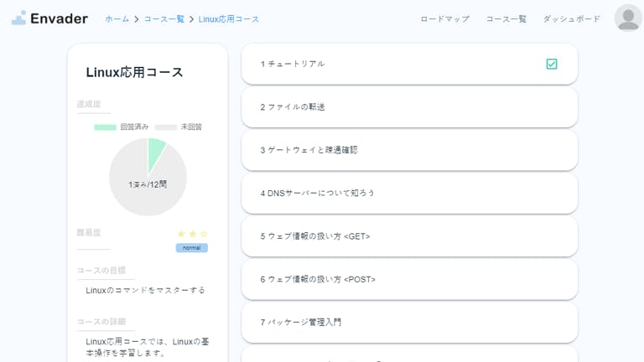Open lesson 5 ウェブ情報の扱い方 <GET>

[409, 236]
